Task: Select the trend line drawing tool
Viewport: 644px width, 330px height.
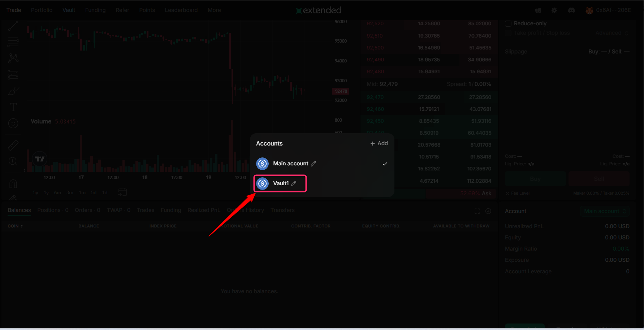Action: click(x=13, y=26)
